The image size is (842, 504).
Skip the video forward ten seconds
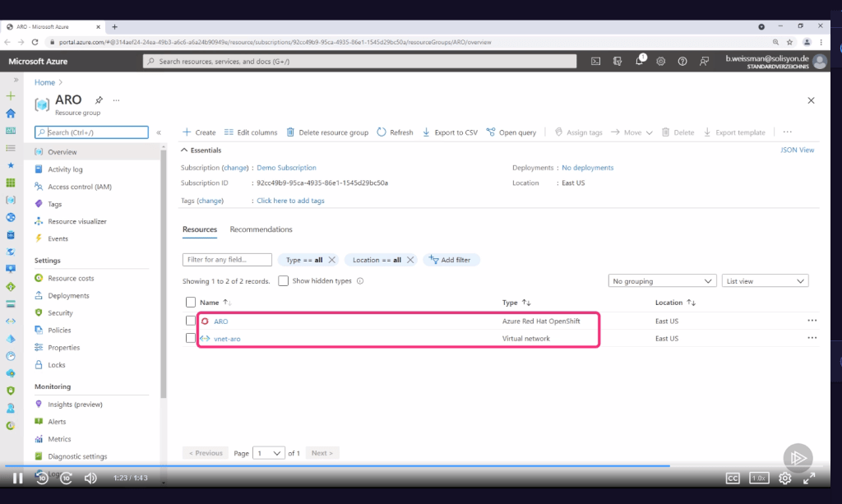(x=66, y=478)
